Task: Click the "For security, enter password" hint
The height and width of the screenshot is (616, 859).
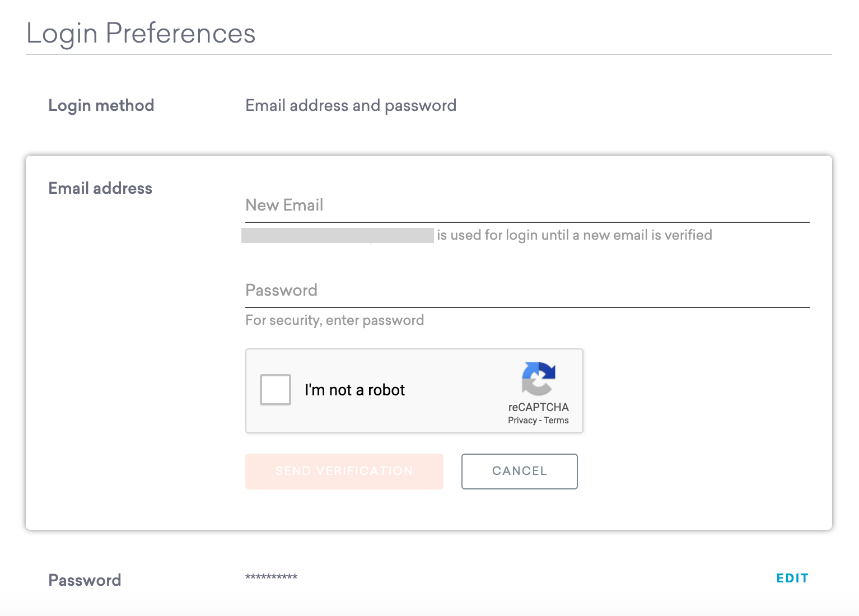Action: (334, 320)
